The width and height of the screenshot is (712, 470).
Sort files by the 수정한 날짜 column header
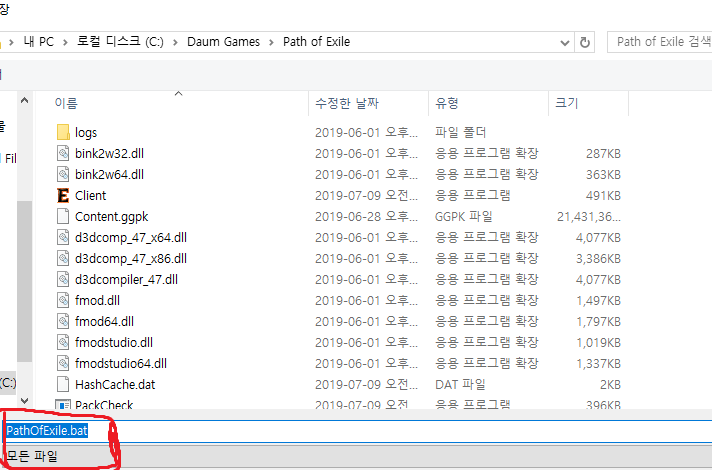pyautogui.click(x=347, y=103)
